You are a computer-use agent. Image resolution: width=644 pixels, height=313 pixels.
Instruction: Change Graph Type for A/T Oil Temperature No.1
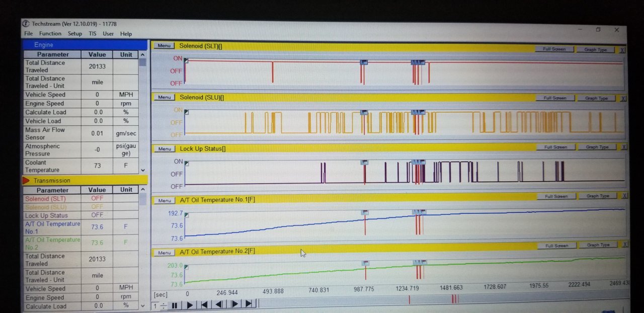click(597, 196)
